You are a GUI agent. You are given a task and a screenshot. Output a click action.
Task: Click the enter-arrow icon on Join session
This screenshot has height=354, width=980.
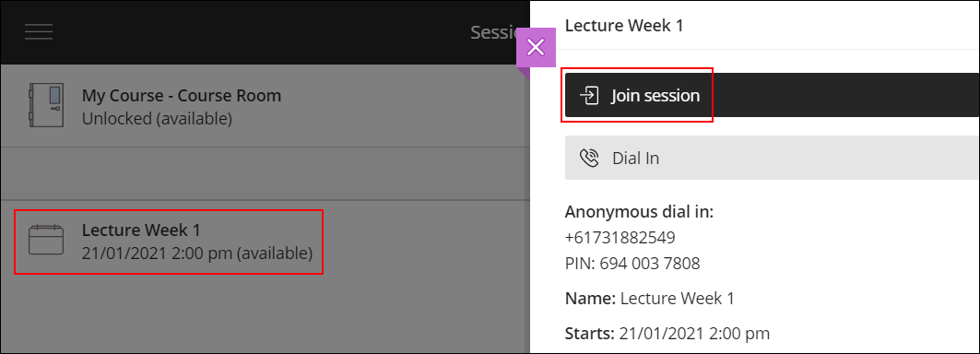coord(589,95)
